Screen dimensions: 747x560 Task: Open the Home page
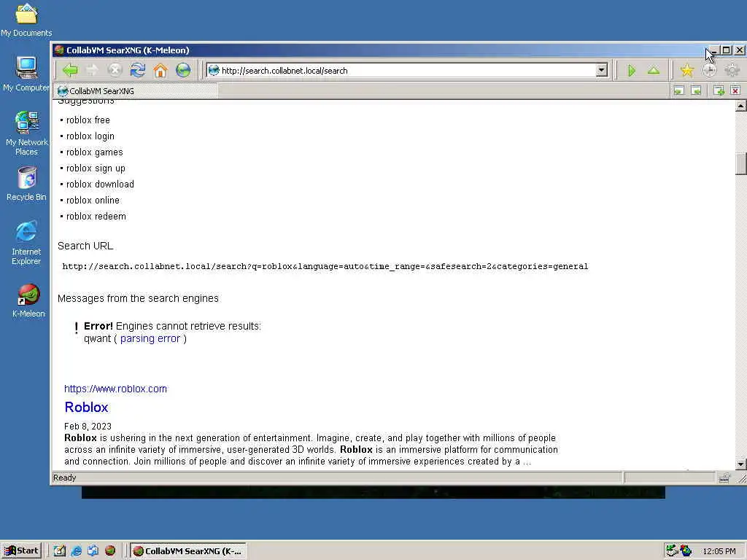click(x=160, y=71)
